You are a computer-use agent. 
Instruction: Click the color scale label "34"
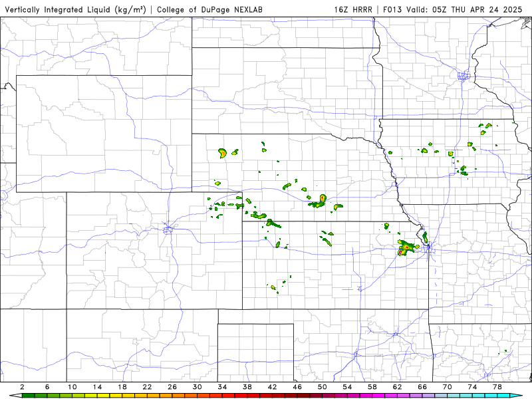tap(222, 387)
